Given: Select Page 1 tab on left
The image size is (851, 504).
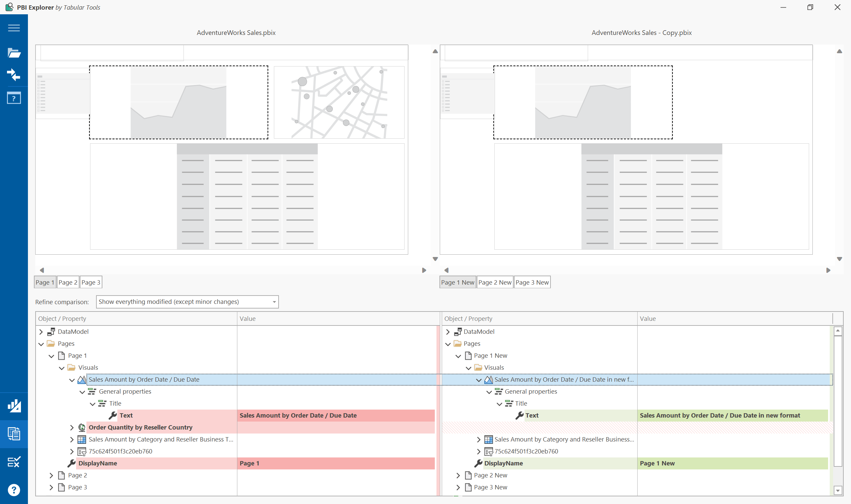Looking at the screenshot, I should tap(45, 282).
